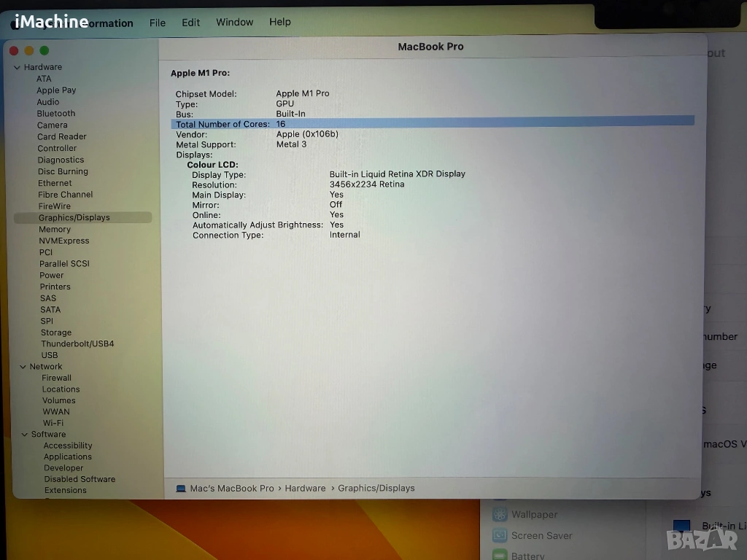Screen dimensions: 747x560
Task: Click the Battery icon in the settings sidebar
Action: coord(500,555)
